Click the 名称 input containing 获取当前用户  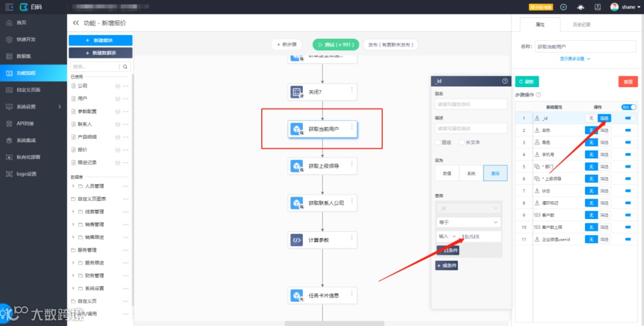(586, 47)
